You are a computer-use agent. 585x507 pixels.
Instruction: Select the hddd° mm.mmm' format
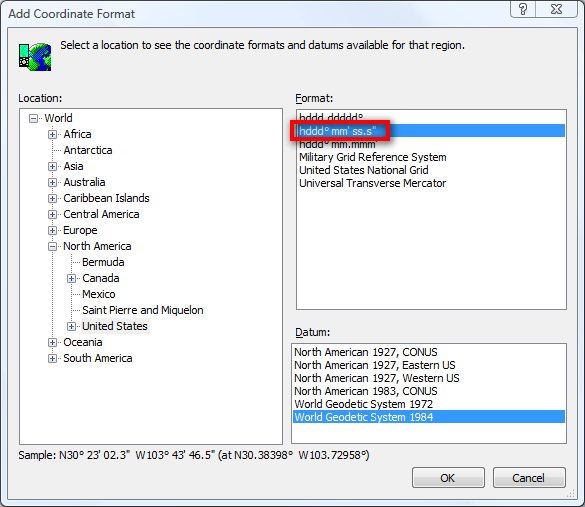point(338,145)
